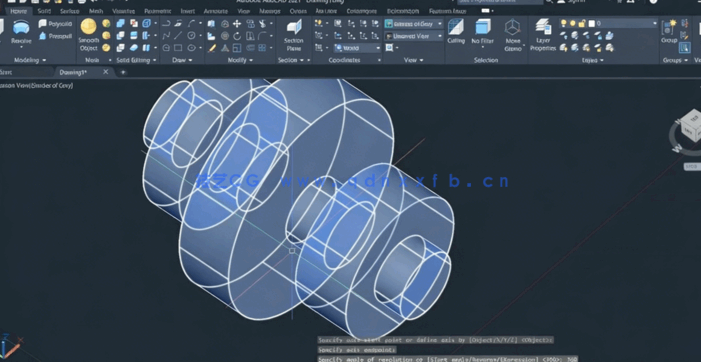The width and height of the screenshot is (701, 362).
Task: Select the Polysolid tool
Action: coord(55,24)
